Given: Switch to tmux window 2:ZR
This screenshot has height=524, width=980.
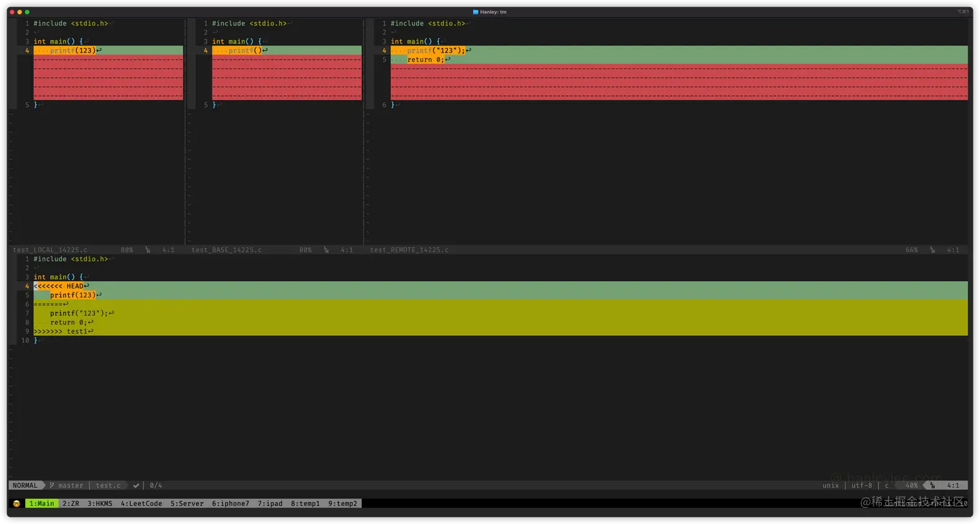Looking at the screenshot, I should [x=71, y=503].
